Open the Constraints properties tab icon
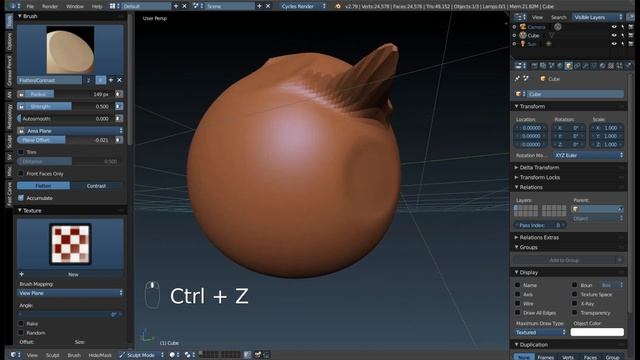Screen dimensions: 640x360 (577, 66)
